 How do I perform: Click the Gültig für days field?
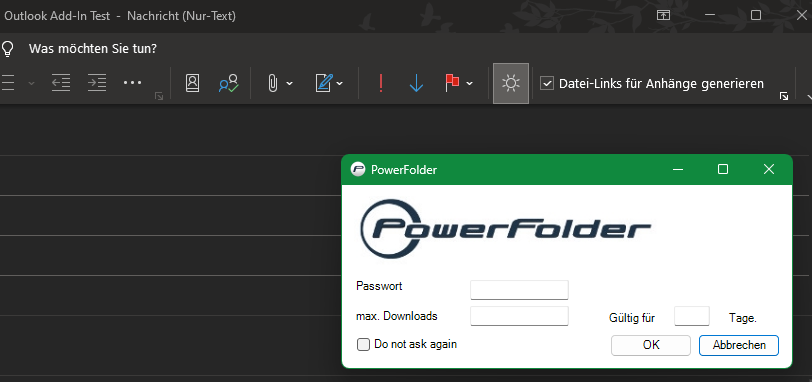coord(692,316)
